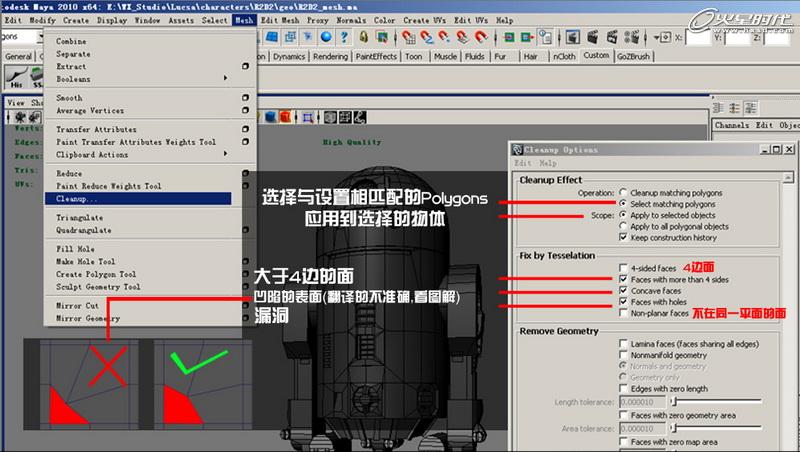The image size is (800, 452).
Task: Click the blue cube shading icon
Action: click(x=270, y=117)
